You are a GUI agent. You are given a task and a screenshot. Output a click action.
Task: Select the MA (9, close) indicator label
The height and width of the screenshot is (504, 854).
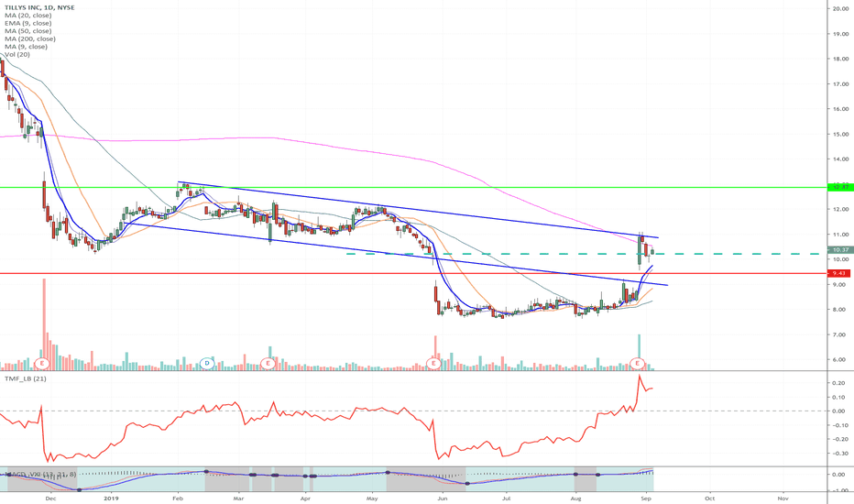point(26,47)
